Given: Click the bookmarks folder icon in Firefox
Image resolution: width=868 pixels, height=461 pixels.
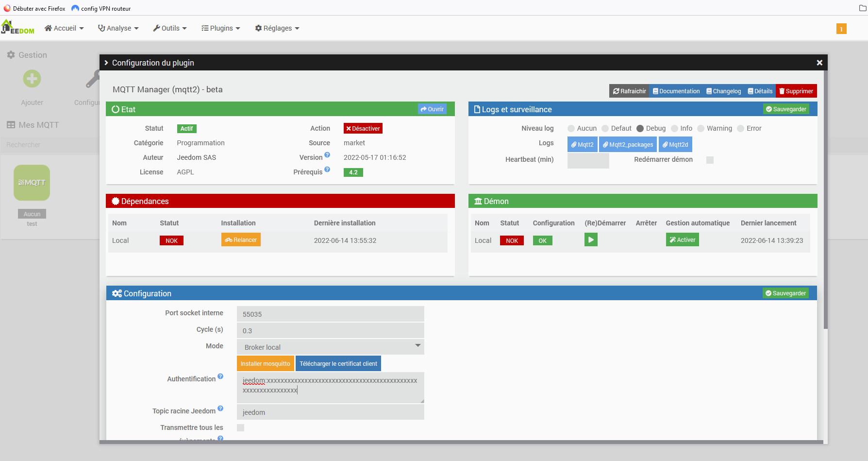Looking at the screenshot, I should (863, 8).
